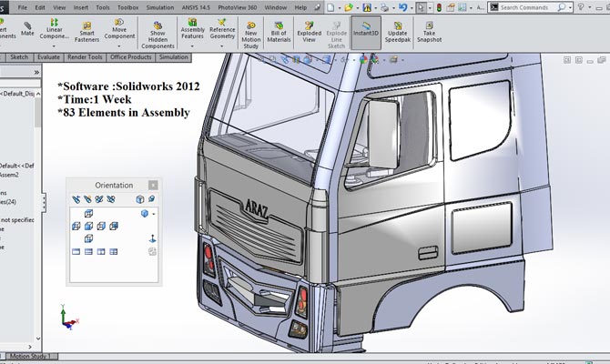This screenshot has width=610, height=364.
Task: Switch to the Simulation command tab
Action: (x=174, y=57)
